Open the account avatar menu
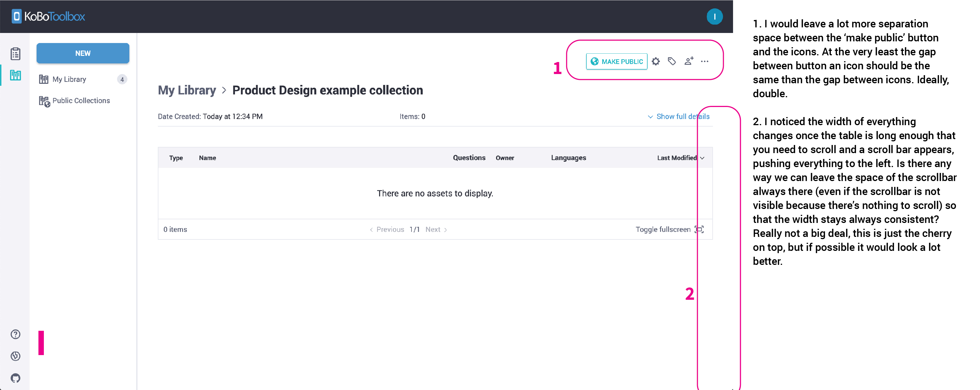Screen dimensions: 980x390 pos(715,16)
